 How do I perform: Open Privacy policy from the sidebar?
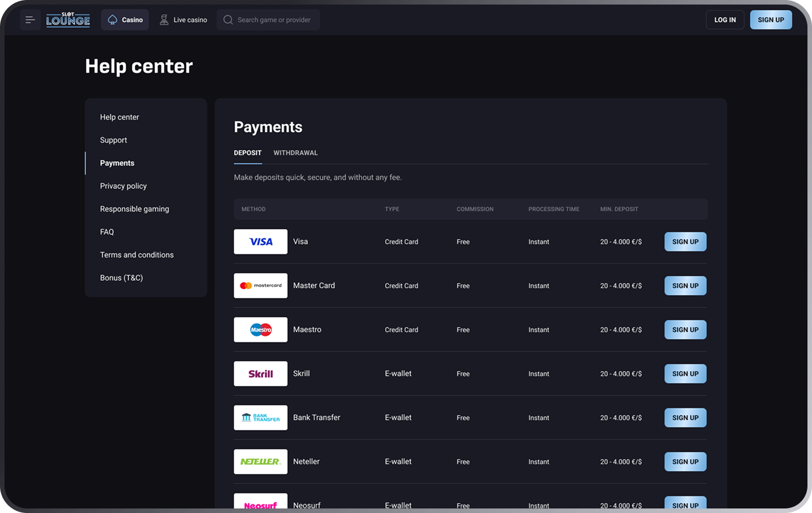tap(123, 186)
